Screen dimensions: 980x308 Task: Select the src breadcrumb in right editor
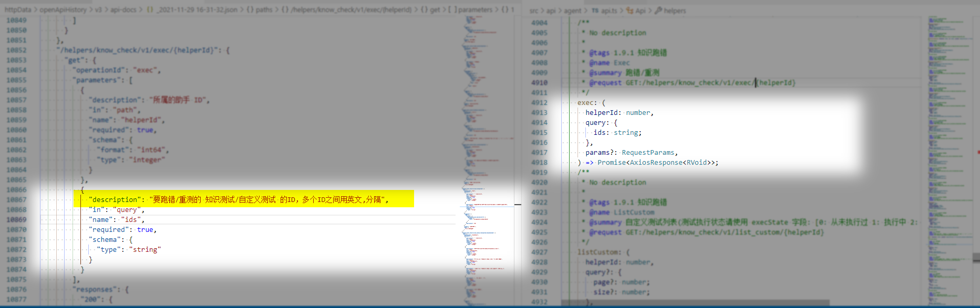click(534, 10)
